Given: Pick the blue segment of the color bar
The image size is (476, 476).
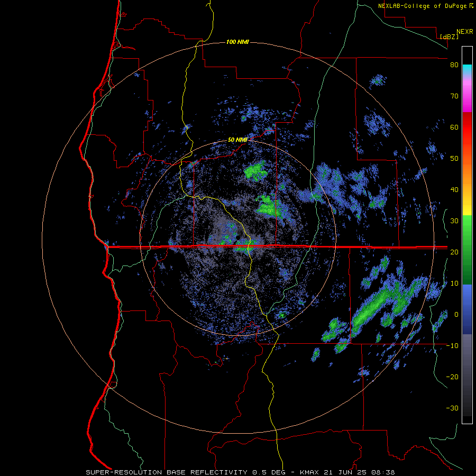Looking at the screenshot, I should (x=467, y=309).
